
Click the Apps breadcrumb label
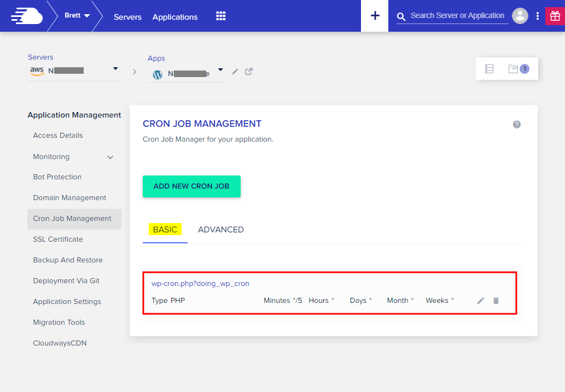click(x=156, y=58)
